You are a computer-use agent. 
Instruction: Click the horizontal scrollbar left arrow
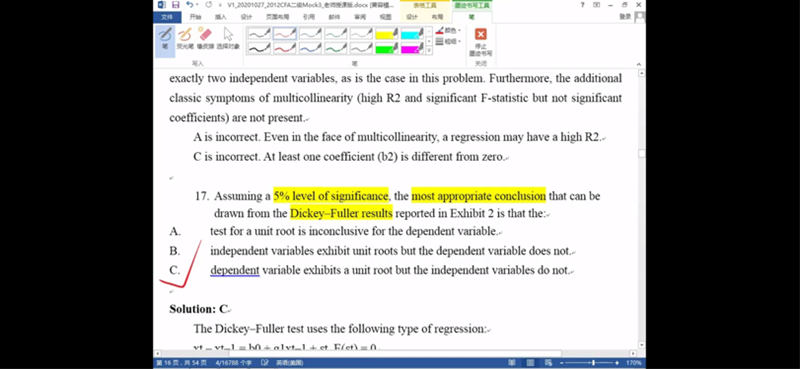coord(157,353)
